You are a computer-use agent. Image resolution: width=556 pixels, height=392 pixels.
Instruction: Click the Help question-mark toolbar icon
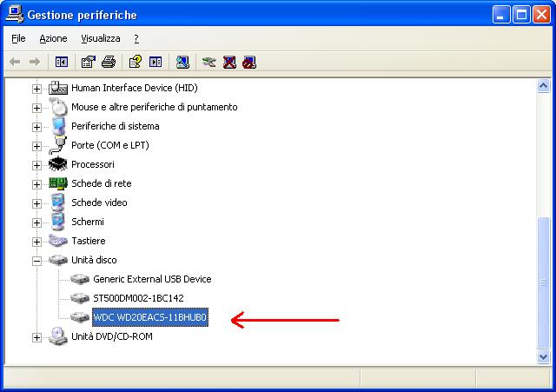pyautogui.click(x=136, y=62)
